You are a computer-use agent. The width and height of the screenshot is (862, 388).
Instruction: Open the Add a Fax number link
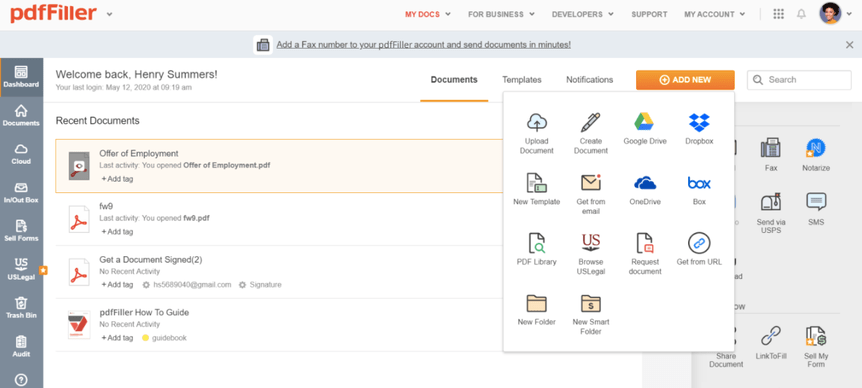423,45
